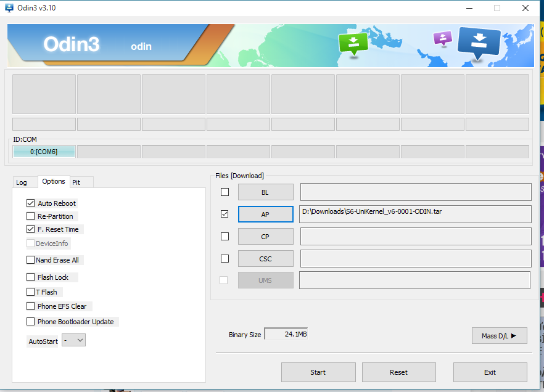544x392 pixels.
Task: Click the Exit button
Action: (x=490, y=372)
